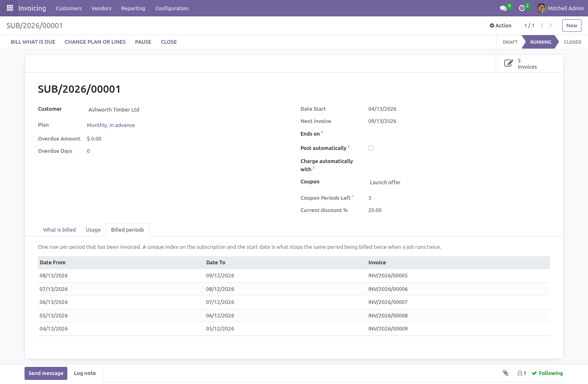588x384 pixels.
Task: Click the Ends on help tooltip mark
Action: pyautogui.click(x=322, y=132)
